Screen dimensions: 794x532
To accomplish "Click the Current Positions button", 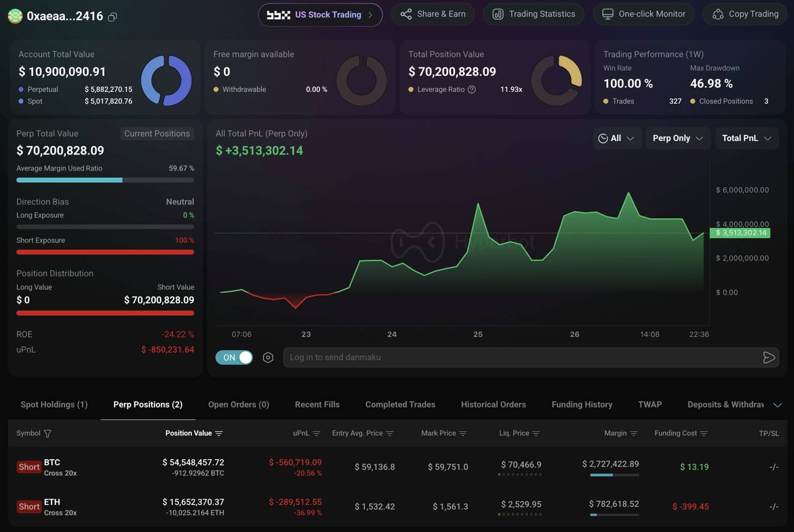I will pyautogui.click(x=157, y=133).
